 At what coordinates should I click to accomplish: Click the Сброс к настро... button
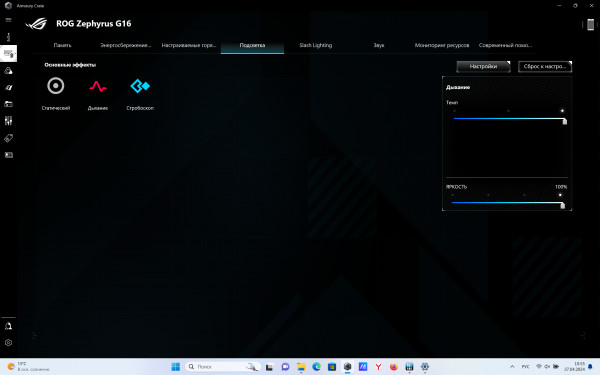[545, 66]
